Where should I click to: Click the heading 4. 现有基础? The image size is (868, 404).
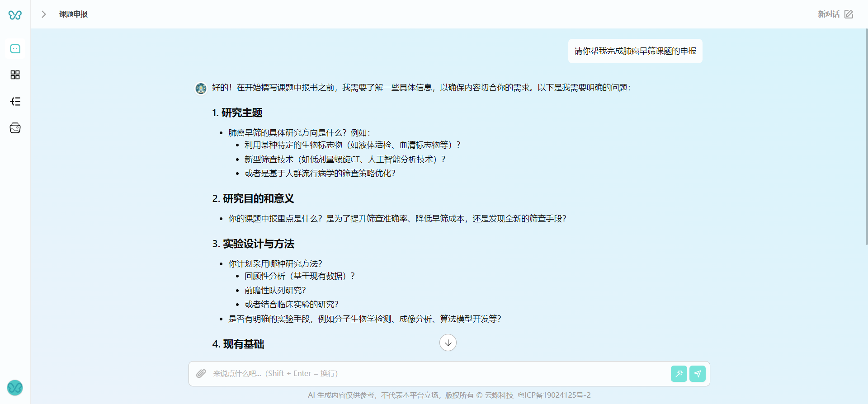tap(238, 344)
